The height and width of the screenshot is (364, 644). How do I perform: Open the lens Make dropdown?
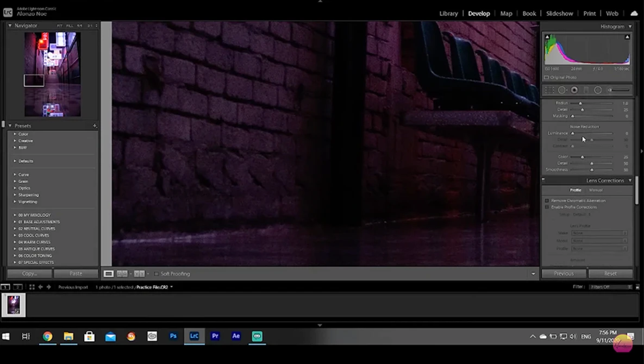(599, 233)
